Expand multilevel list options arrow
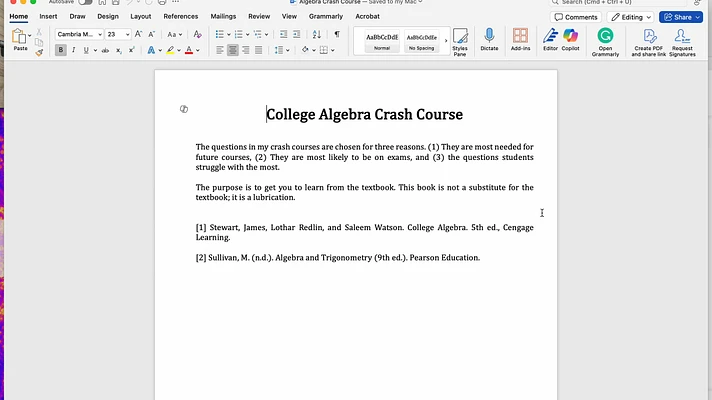This screenshot has width=712, height=400. pyautogui.click(x=267, y=35)
